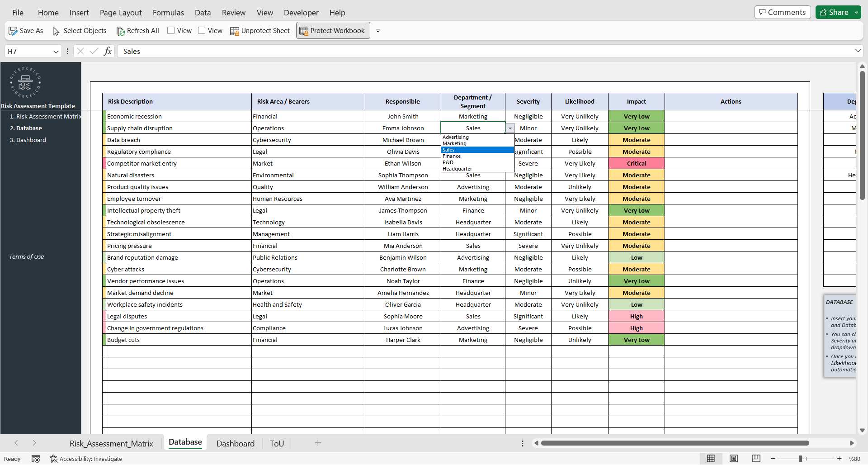Click the formula bar input field
This screenshot has width=868, height=465.
[x=486, y=51]
